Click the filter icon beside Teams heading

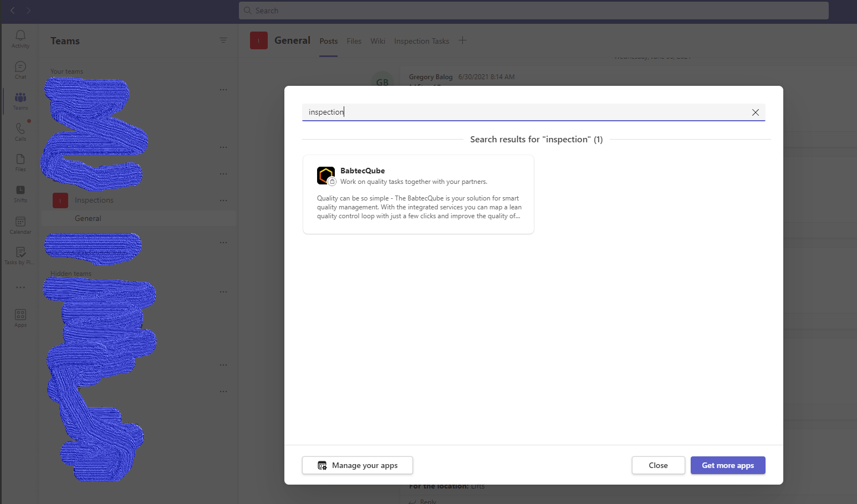(x=223, y=40)
